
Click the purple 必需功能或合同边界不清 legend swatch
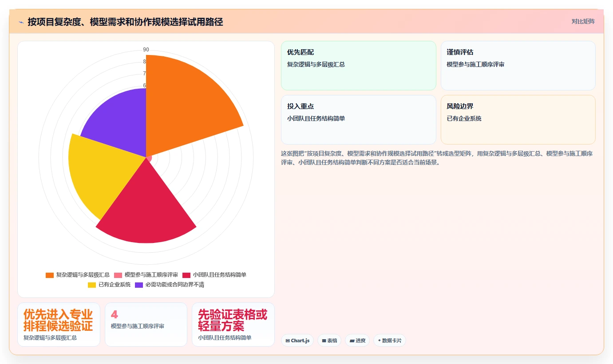139,285
